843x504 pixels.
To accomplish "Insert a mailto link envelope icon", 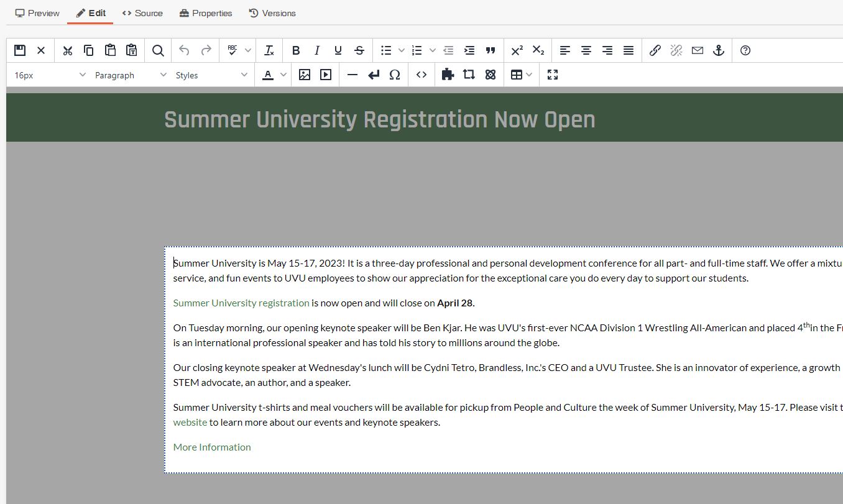I will click(x=698, y=50).
